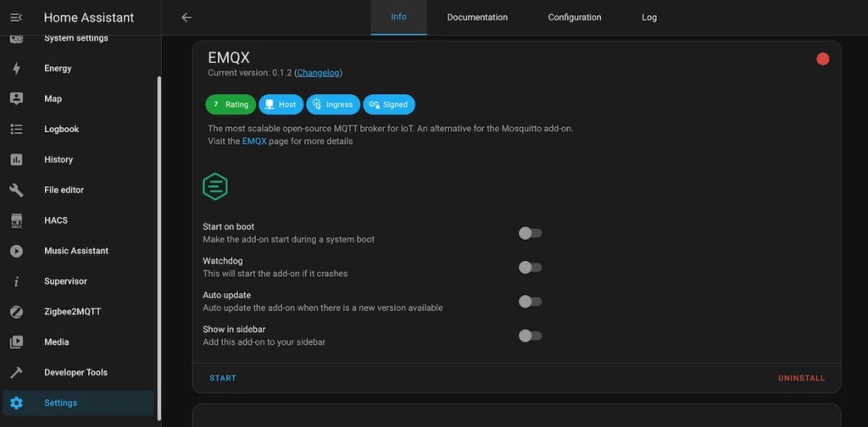868x427 pixels.
Task: Select Settings in the sidebar
Action: tap(78, 403)
